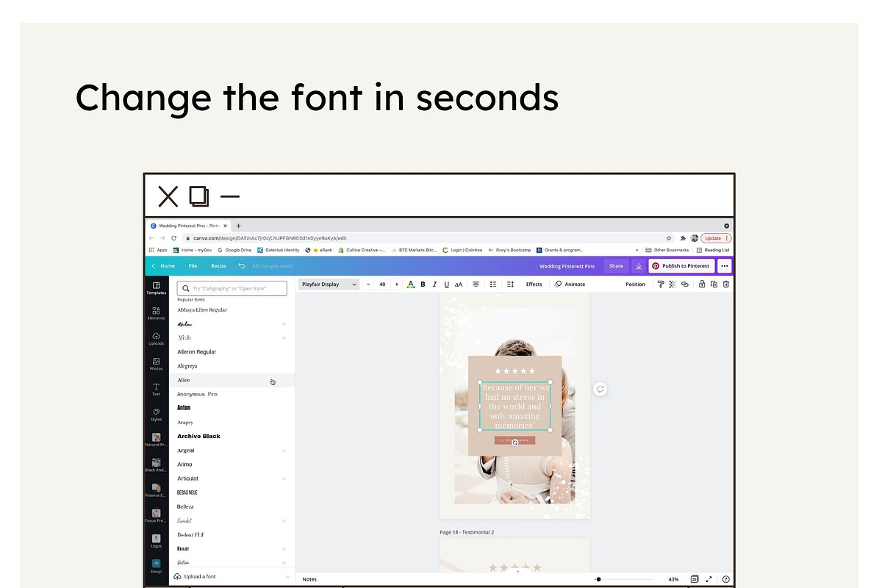Click the link icon in toolbar

pyautogui.click(x=684, y=284)
